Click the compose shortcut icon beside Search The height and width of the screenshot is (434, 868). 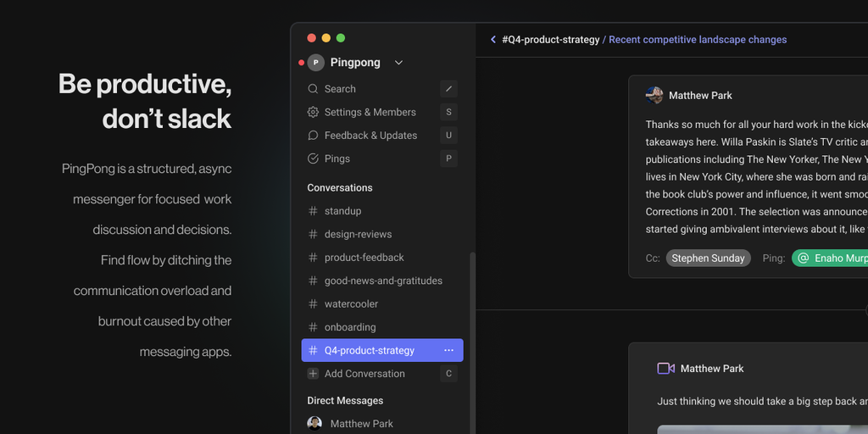coord(448,89)
